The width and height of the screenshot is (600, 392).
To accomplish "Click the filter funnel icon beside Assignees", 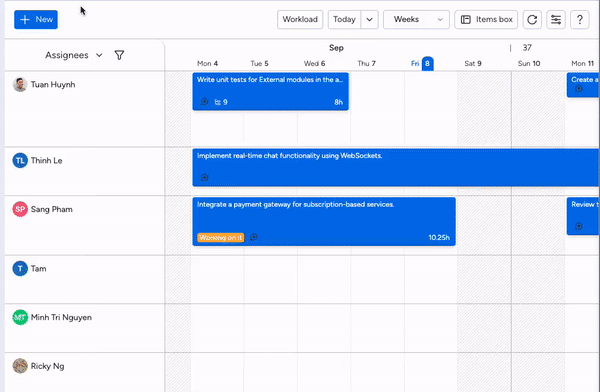I will 119,55.
